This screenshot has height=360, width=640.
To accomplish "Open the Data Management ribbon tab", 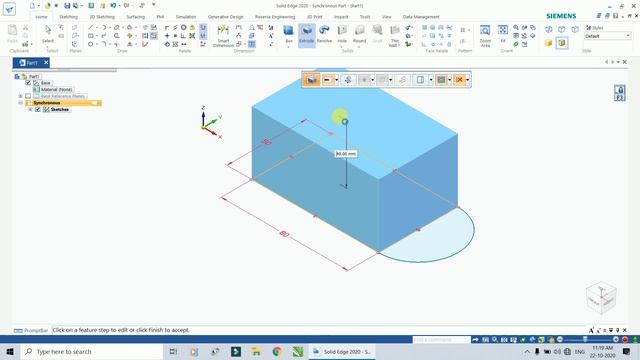I will (421, 17).
